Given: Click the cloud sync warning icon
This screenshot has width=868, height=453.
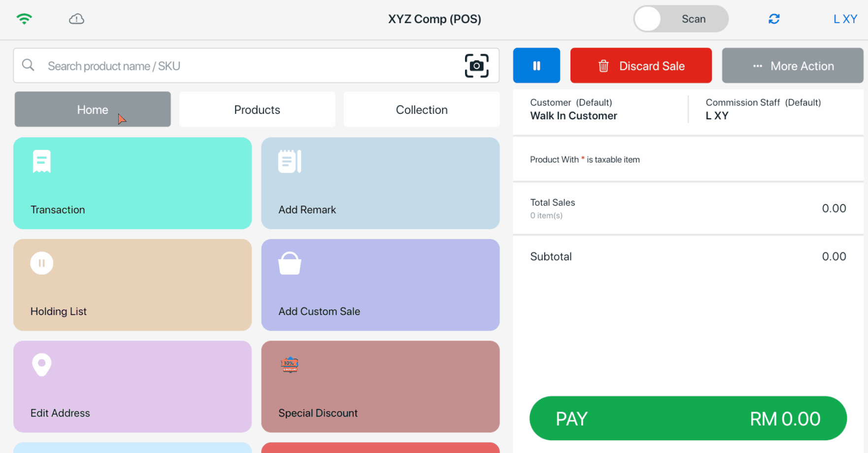Looking at the screenshot, I should tap(76, 19).
